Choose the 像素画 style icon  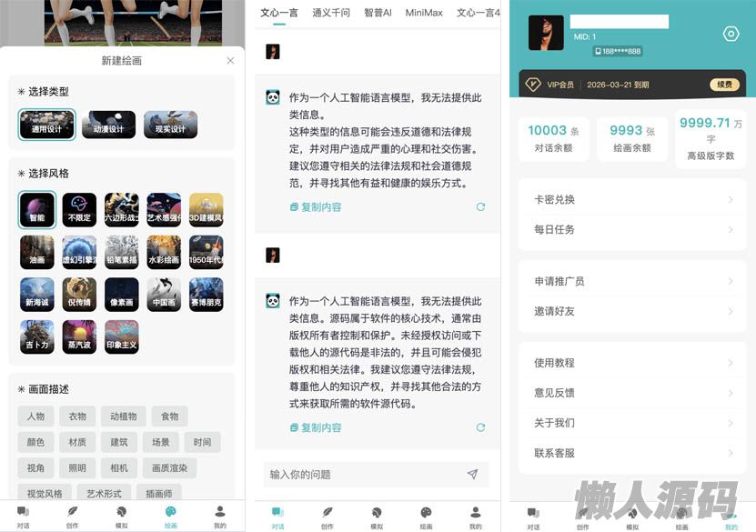click(122, 295)
